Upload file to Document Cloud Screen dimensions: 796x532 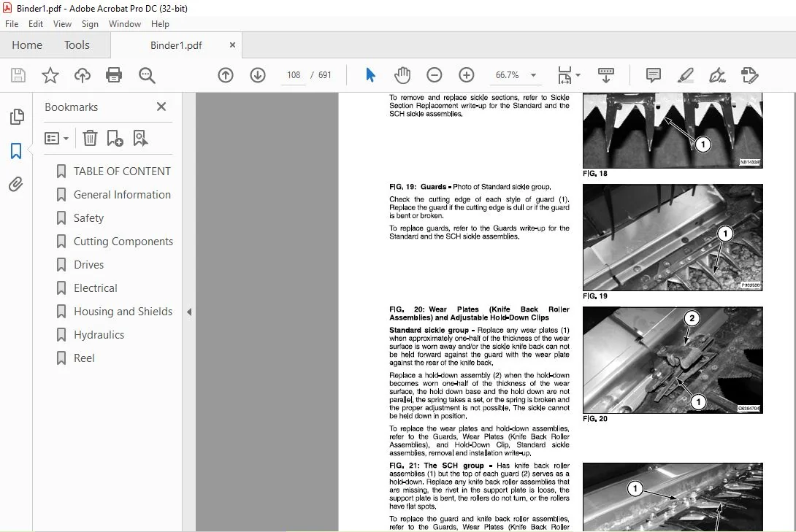[x=83, y=75]
